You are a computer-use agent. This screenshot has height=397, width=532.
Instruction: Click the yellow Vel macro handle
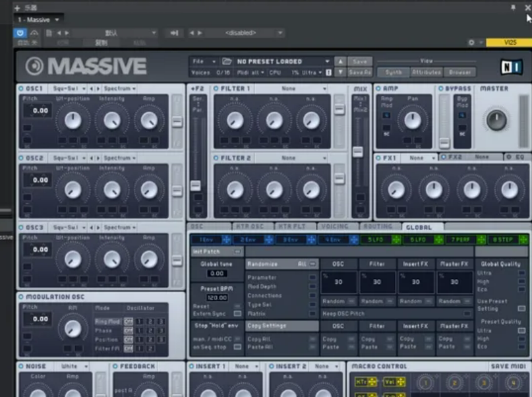[x=401, y=382]
